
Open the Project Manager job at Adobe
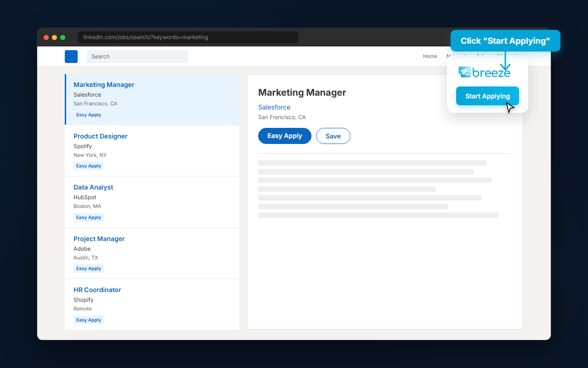pyautogui.click(x=99, y=239)
